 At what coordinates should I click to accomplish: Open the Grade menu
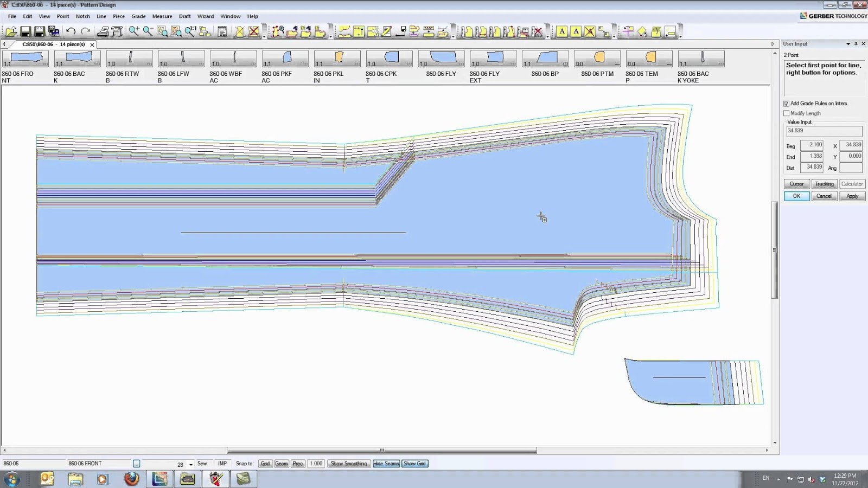(138, 16)
